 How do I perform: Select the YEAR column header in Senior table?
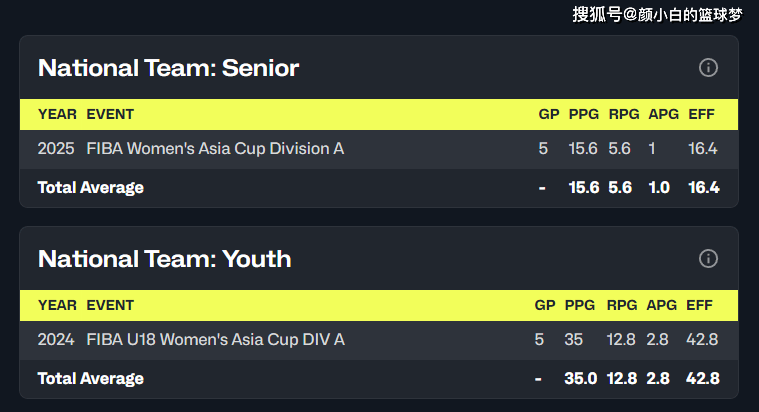[x=57, y=114]
